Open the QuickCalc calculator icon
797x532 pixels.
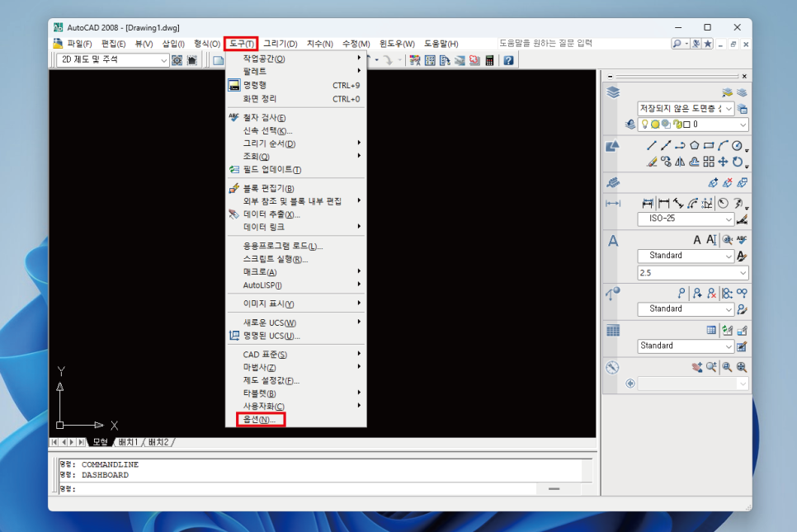489,60
